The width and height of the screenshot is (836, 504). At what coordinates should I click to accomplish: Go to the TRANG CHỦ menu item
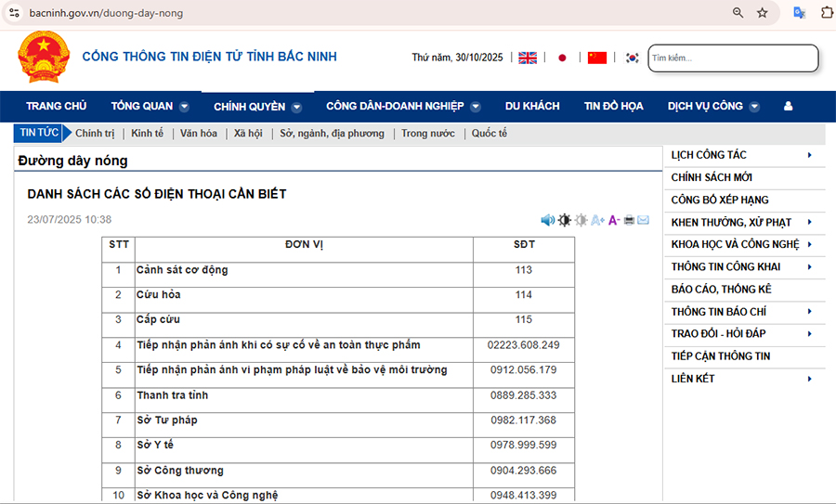click(x=56, y=107)
